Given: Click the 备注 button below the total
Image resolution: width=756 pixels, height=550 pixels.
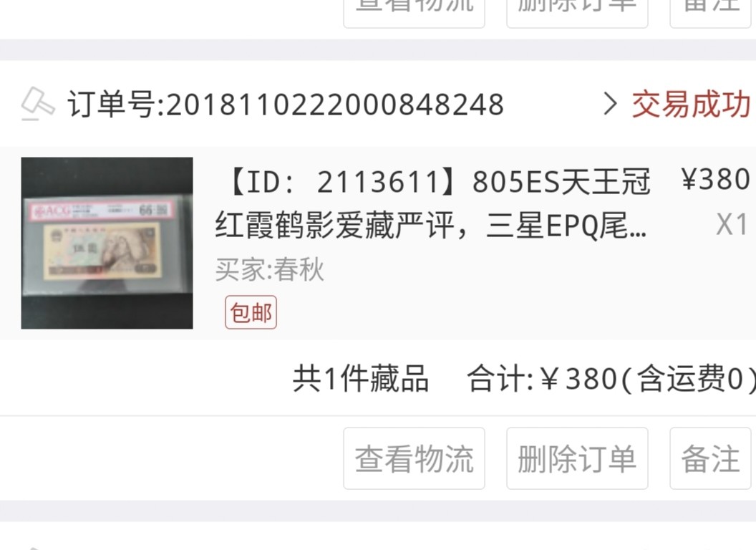Looking at the screenshot, I should (710, 458).
